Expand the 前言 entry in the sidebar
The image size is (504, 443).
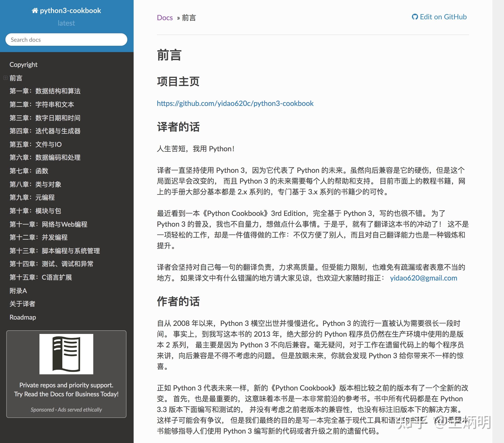pos(5,78)
